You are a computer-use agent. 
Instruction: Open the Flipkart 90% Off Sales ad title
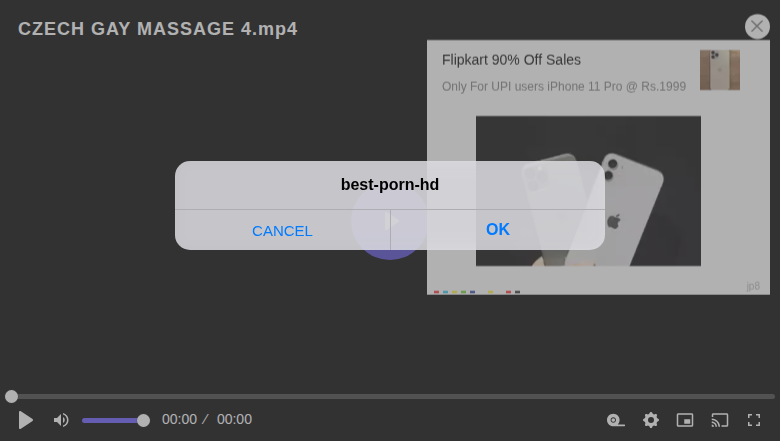[x=511, y=60]
